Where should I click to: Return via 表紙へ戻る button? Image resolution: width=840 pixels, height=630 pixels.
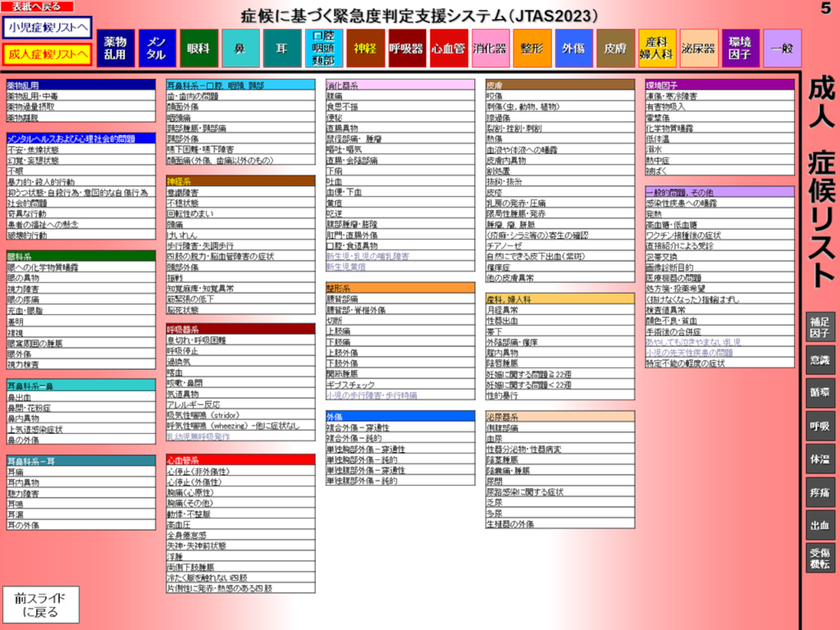(37, 6)
